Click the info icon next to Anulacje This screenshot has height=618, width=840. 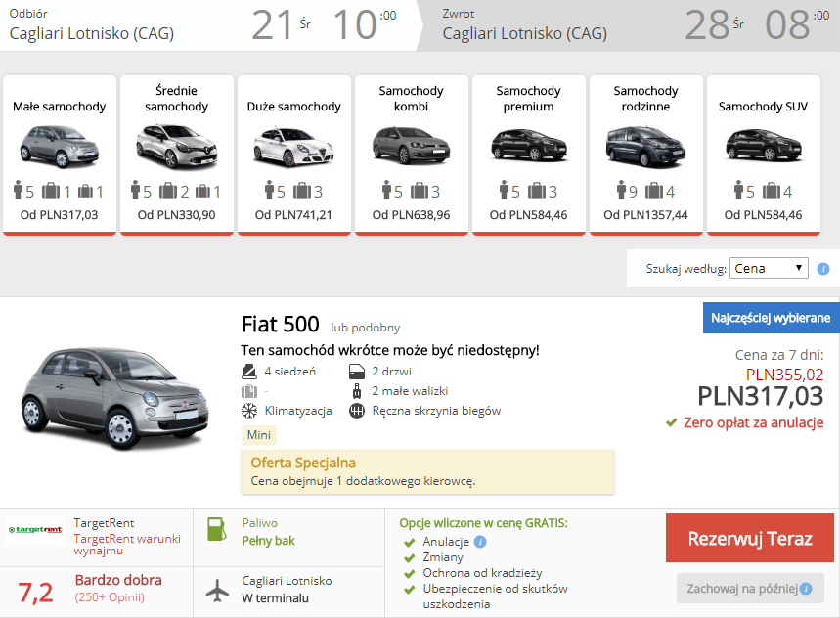(480, 542)
